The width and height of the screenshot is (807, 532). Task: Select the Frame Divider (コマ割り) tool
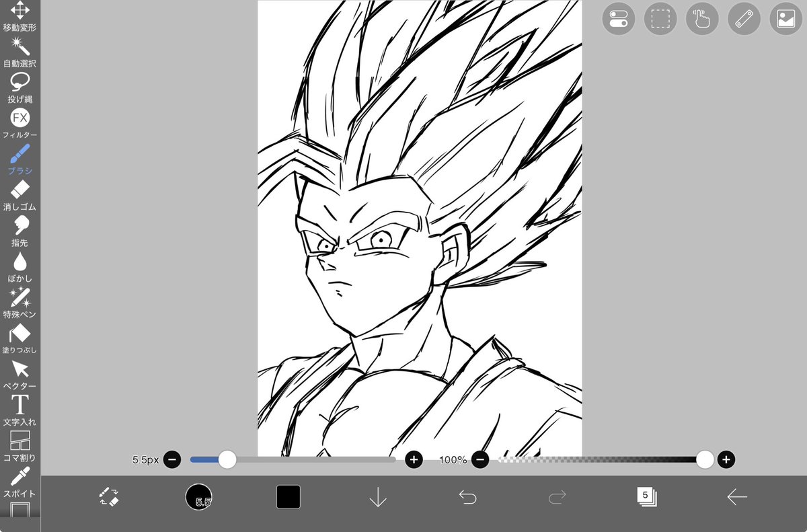pyautogui.click(x=20, y=447)
